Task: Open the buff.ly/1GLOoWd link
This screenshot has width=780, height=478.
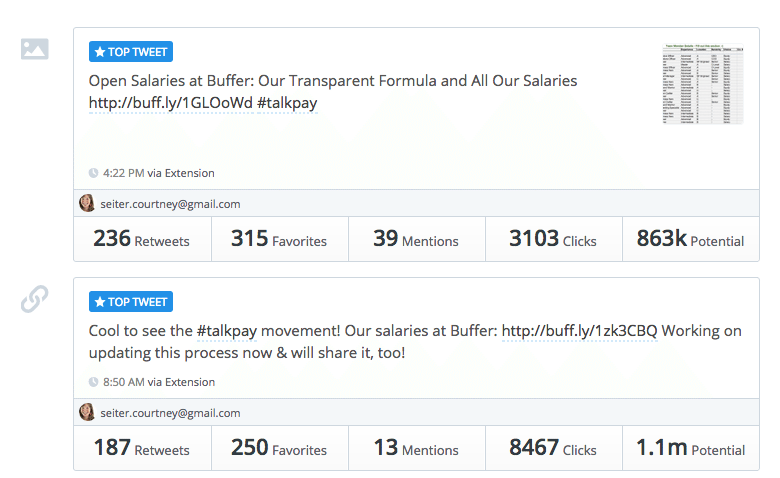Action: click(x=171, y=103)
